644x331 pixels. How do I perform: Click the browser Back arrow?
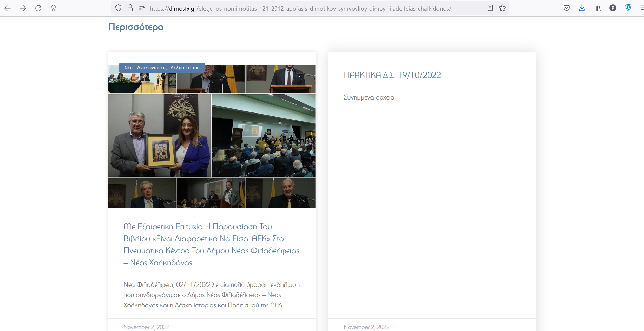pyautogui.click(x=8, y=8)
